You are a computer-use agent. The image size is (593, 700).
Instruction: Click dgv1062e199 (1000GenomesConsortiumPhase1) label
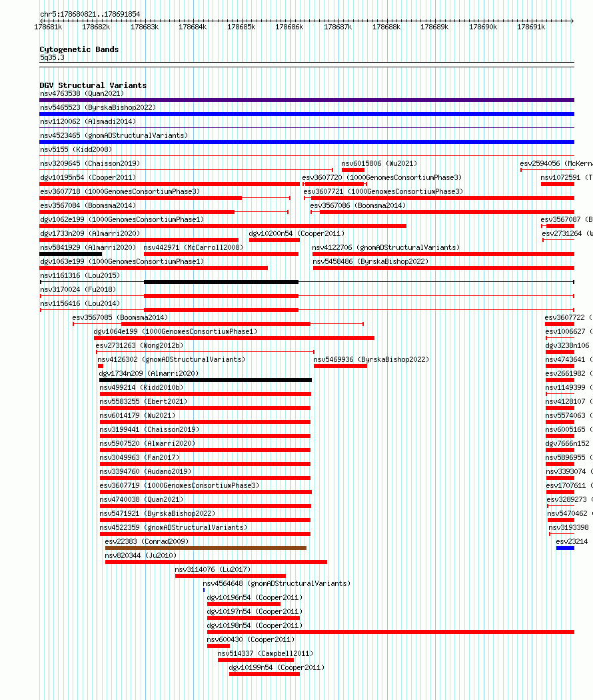coord(122,219)
